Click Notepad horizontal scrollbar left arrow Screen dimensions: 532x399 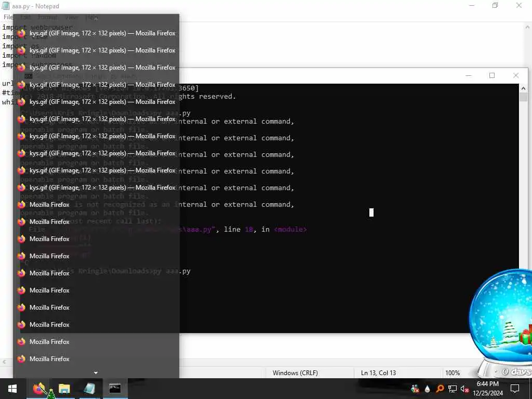[4, 362]
